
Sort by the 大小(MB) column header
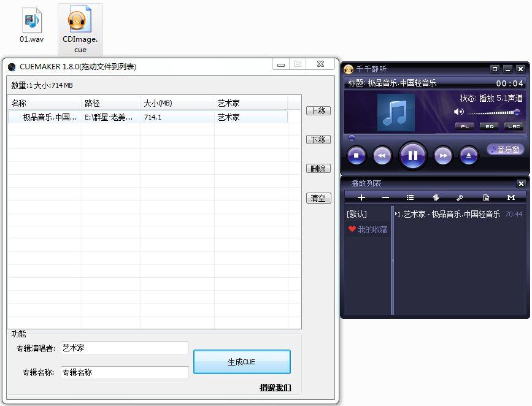(x=177, y=103)
